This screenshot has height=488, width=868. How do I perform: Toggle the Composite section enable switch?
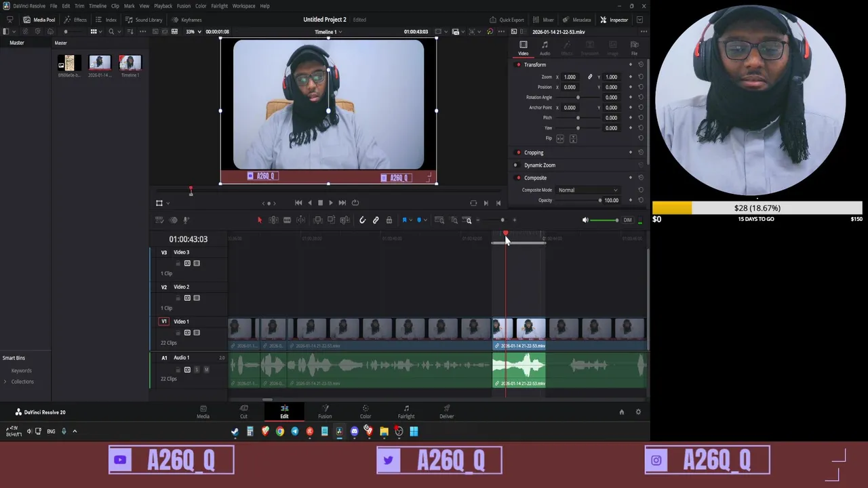[518, 178]
